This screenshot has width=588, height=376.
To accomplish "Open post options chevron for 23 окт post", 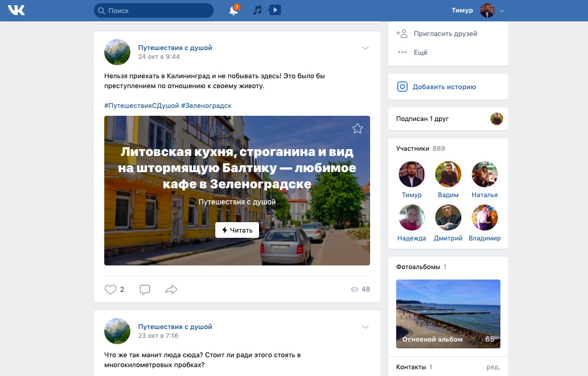I will click(x=365, y=327).
